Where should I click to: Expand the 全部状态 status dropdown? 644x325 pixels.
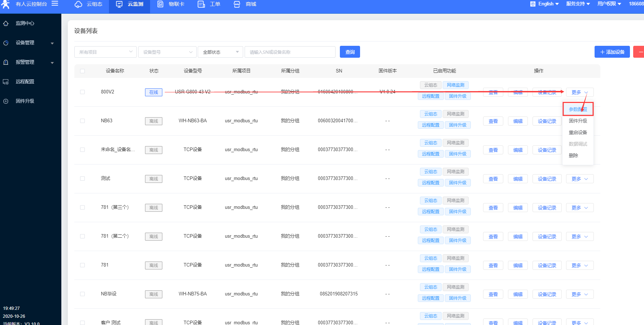[x=220, y=52]
